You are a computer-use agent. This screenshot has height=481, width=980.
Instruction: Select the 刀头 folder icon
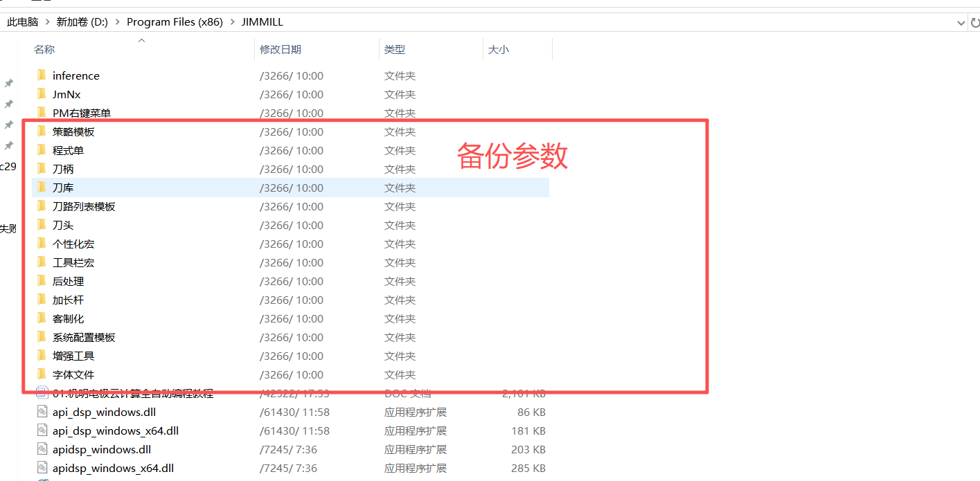click(42, 225)
